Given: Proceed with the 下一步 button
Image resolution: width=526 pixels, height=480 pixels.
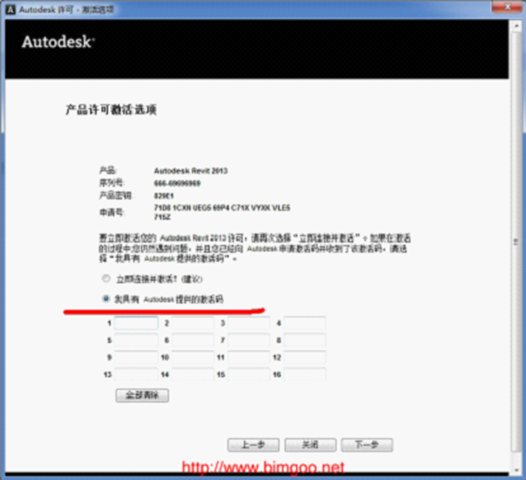Looking at the screenshot, I should pos(367,445).
